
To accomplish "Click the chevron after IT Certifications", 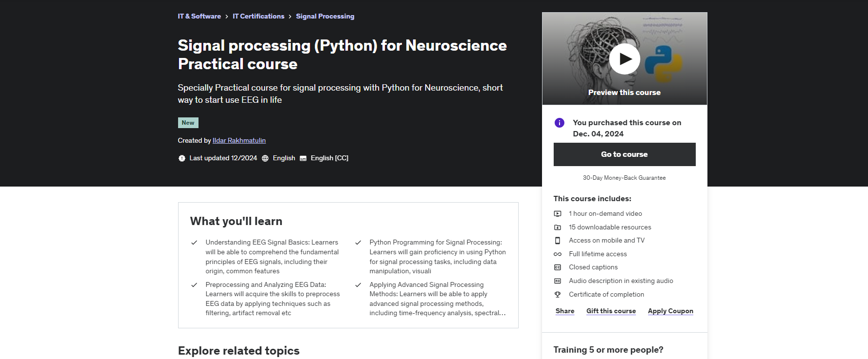I will pyautogui.click(x=290, y=17).
